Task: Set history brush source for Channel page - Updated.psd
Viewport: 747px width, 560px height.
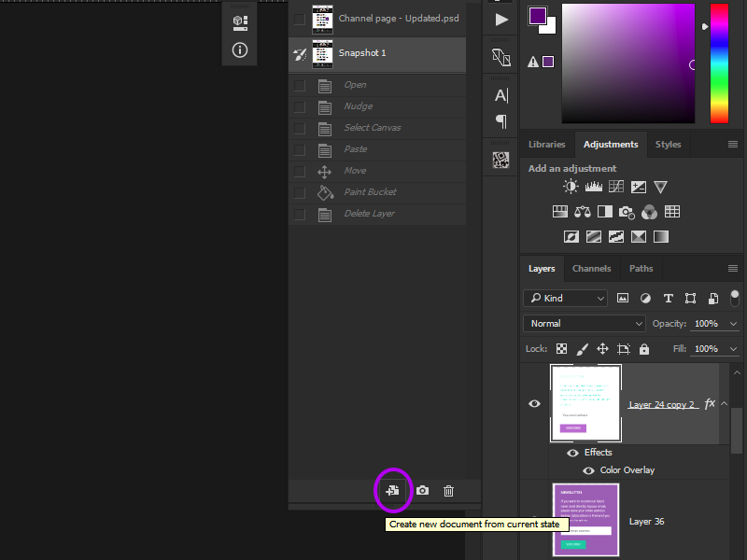Action: click(300, 20)
